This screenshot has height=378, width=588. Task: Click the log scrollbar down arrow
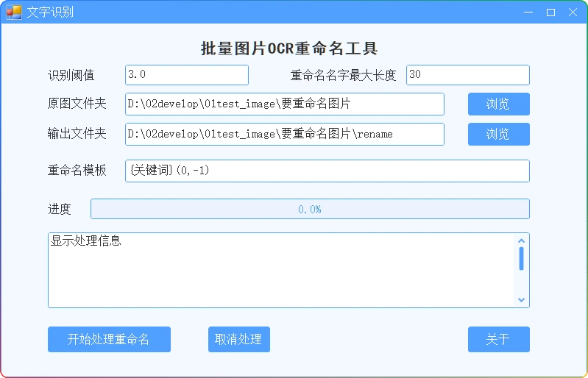pyautogui.click(x=521, y=300)
